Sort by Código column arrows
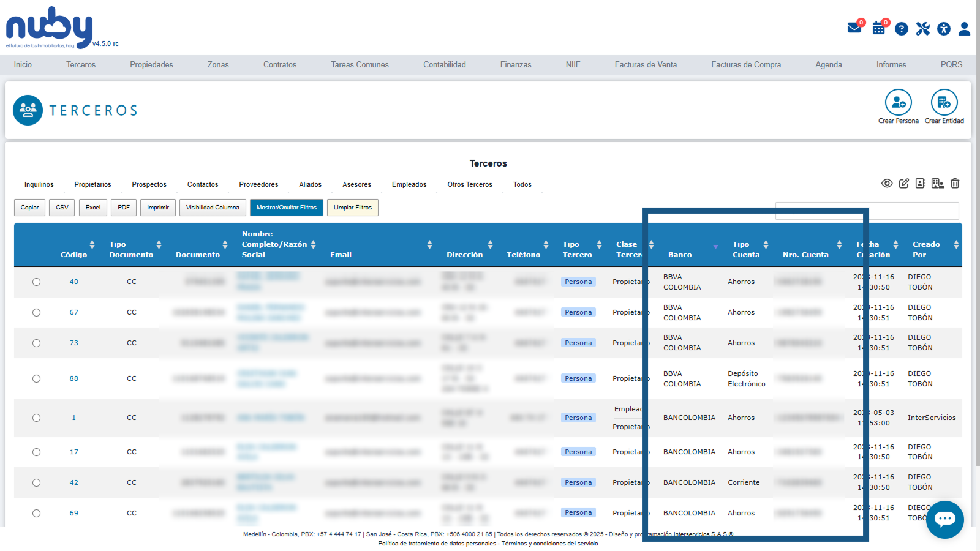 92,245
